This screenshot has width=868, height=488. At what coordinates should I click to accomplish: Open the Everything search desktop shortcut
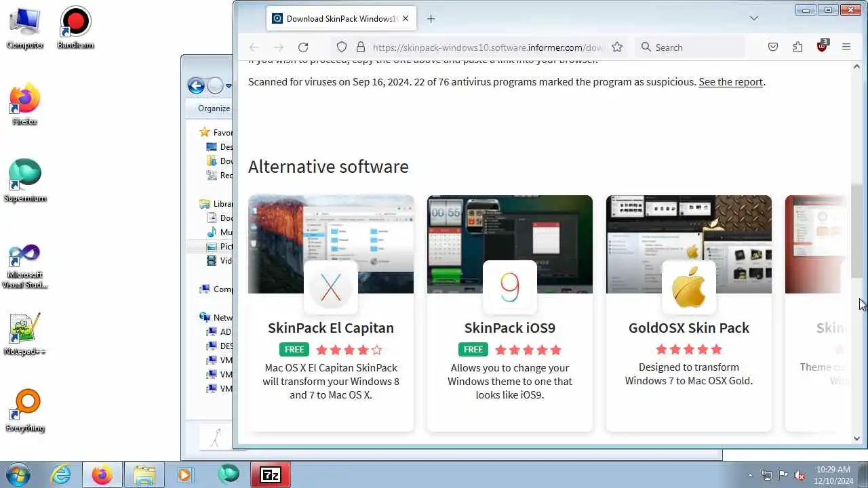25,411
